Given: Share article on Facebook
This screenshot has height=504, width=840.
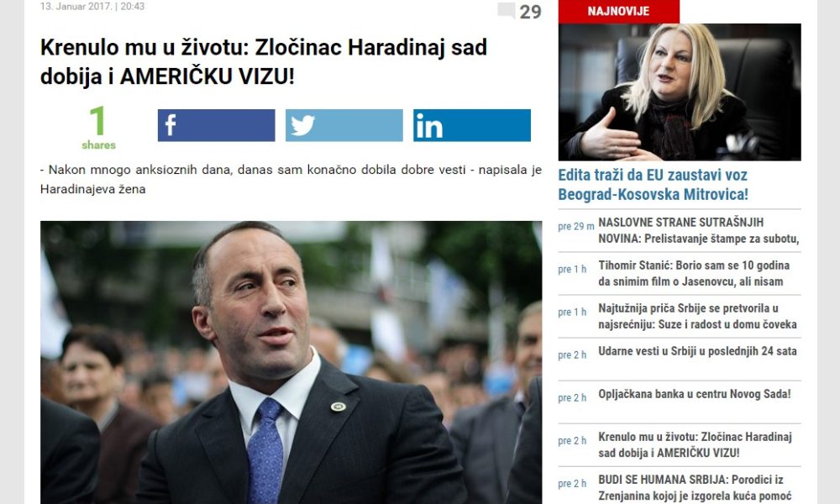Looking at the screenshot, I should click(216, 125).
